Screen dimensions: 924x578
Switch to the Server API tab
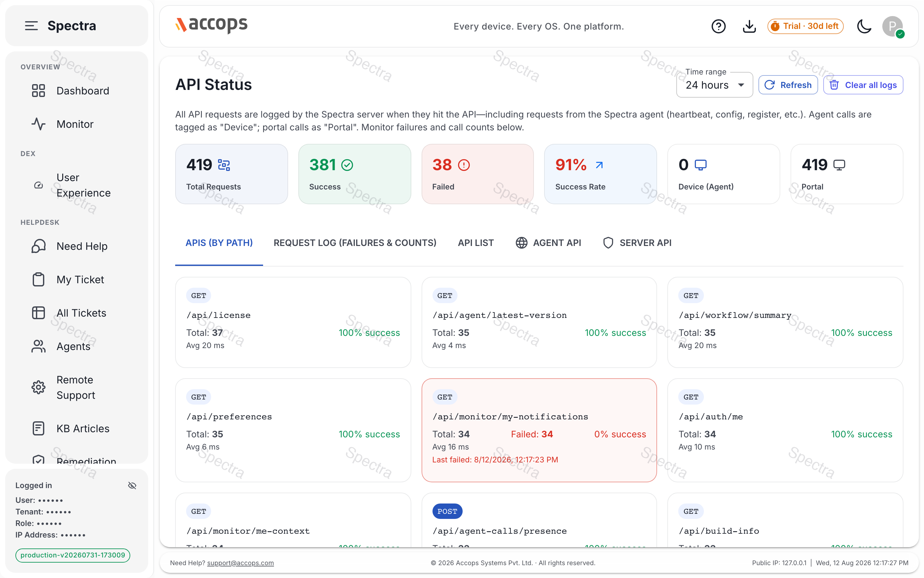click(x=637, y=243)
